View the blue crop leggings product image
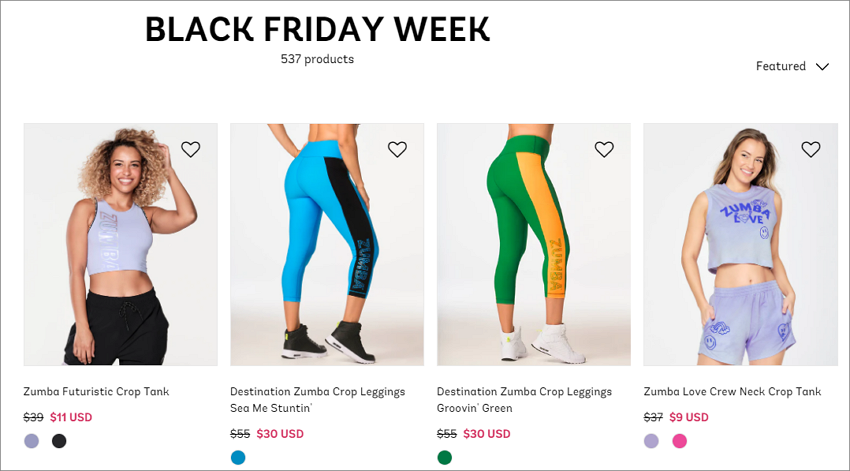The width and height of the screenshot is (850, 471). (327, 244)
